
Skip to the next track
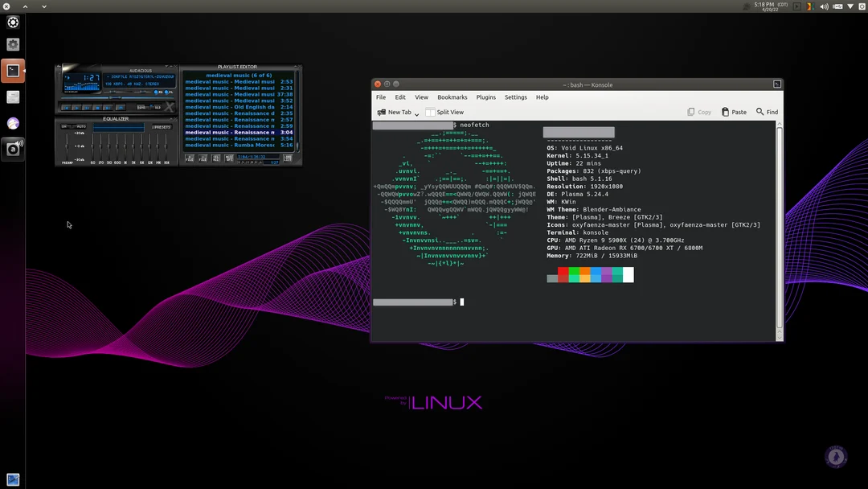pyautogui.click(x=108, y=108)
